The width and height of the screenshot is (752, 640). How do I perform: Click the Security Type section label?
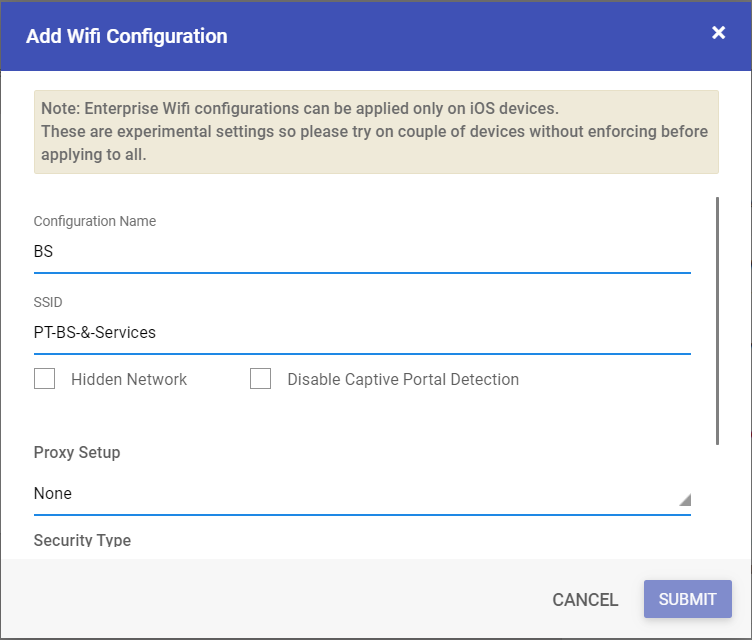(x=82, y=541)
